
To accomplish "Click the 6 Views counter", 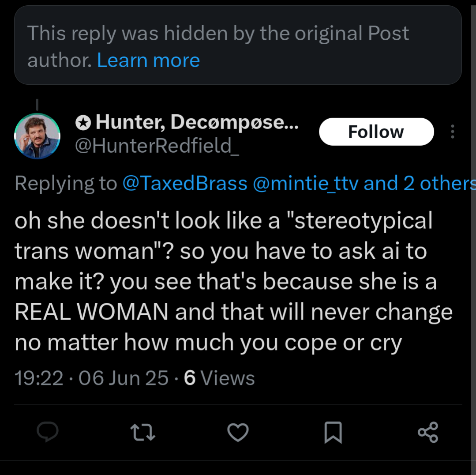I will (x=219, y=378).
